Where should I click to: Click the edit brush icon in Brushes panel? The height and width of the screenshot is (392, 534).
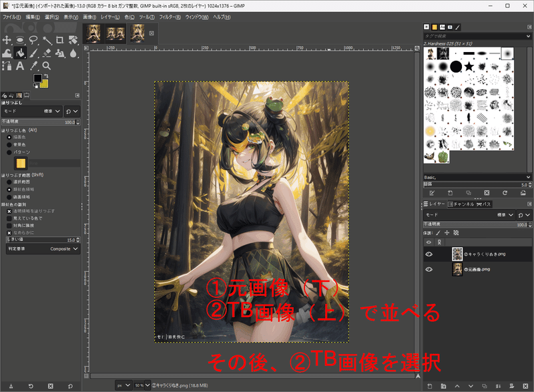[x=432, y=193]
